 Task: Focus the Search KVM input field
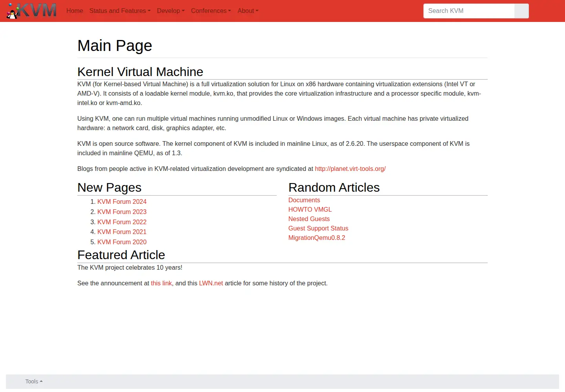click(469, 11)
